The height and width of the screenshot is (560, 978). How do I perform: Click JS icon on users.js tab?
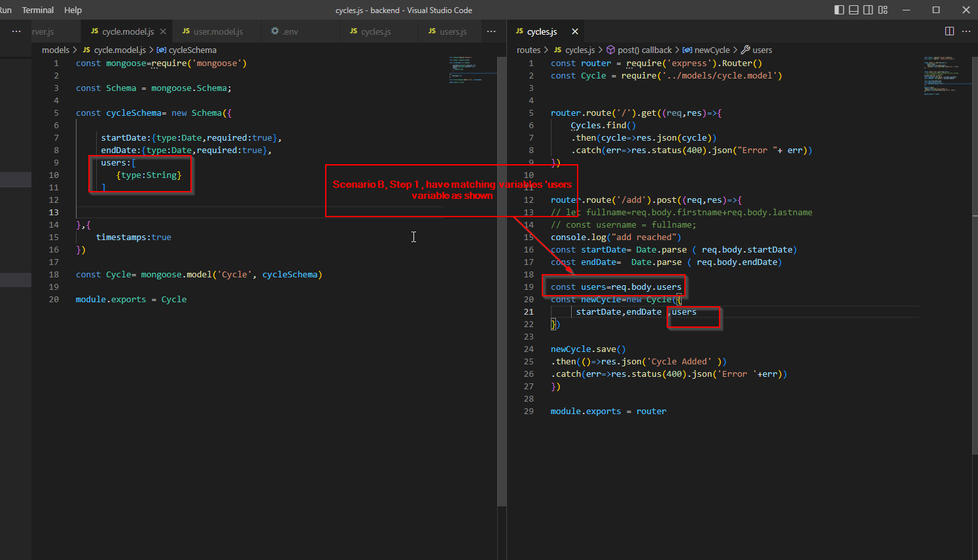432,31
